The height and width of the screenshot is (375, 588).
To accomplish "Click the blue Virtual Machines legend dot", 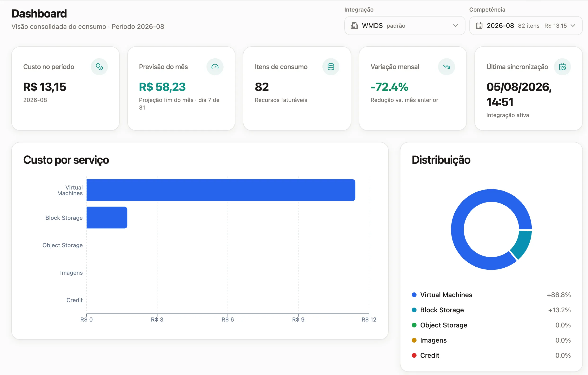I will click(x=414, y=295).
